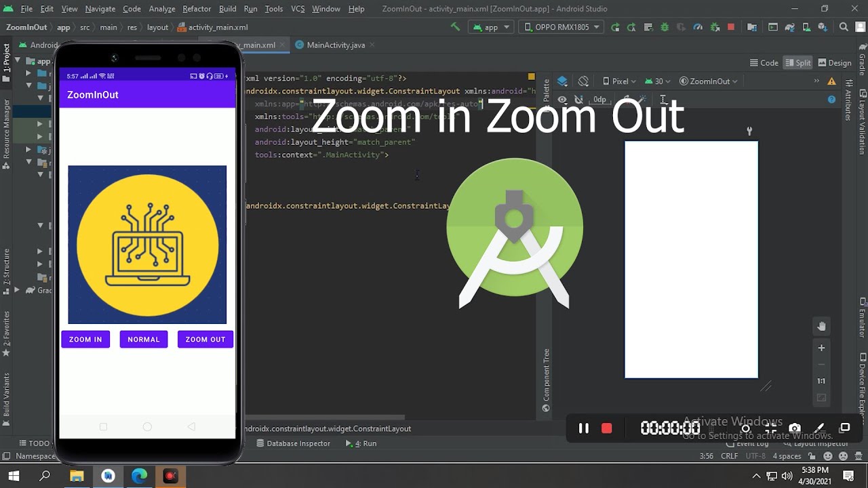The height and width of the screenshot is (488, 868).
Task: Click Attach Debugger to Android Process icon
Action: pyautogui.click(x=715, y=27)
